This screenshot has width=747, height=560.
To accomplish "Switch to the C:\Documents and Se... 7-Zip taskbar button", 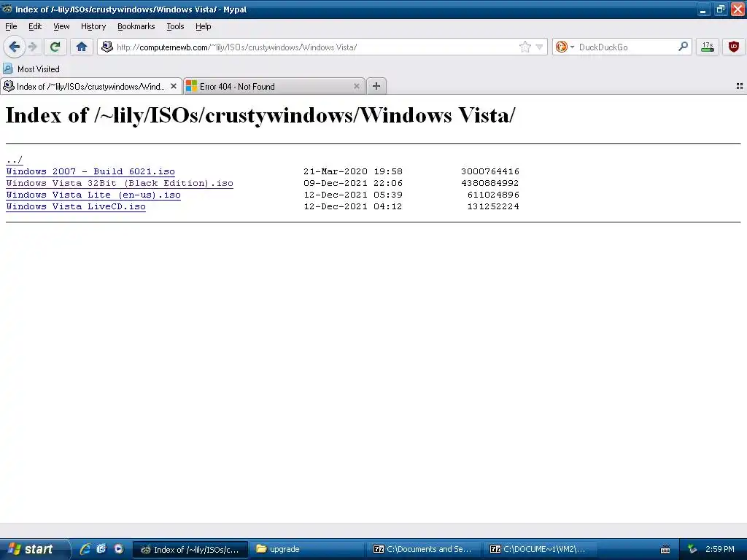I will coord(425,550).
